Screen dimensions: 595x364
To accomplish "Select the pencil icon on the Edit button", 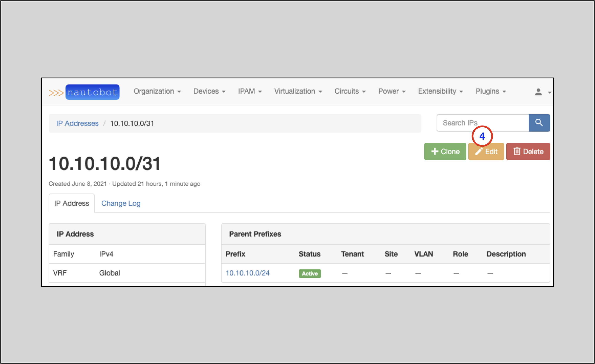I will (x=479, y=151).
